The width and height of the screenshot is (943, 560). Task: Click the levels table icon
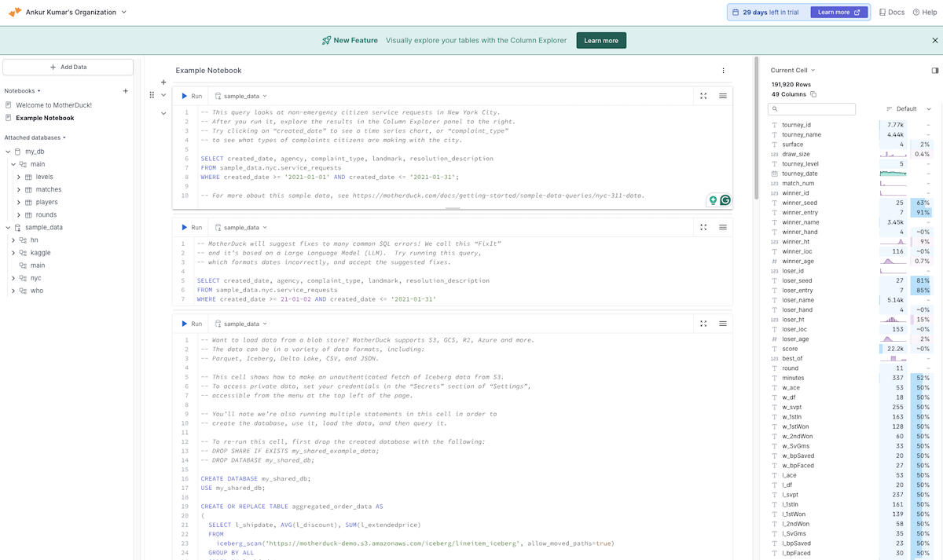(x=29, y=177)
